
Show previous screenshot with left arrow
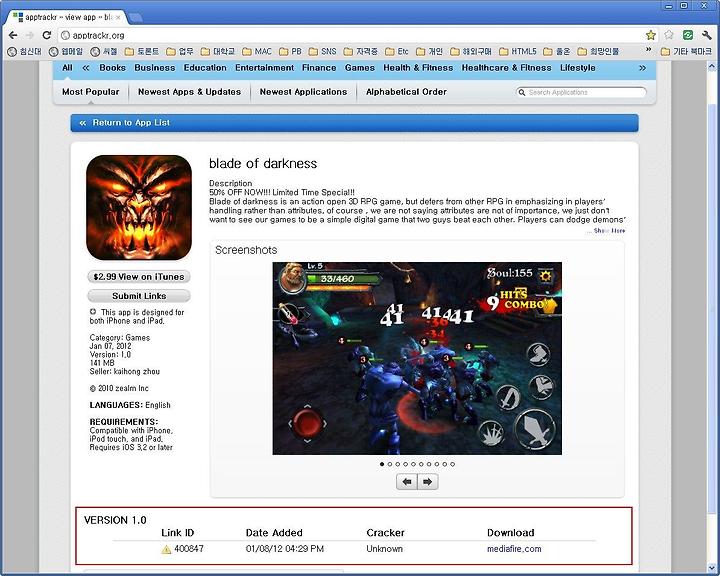[407, 482]
